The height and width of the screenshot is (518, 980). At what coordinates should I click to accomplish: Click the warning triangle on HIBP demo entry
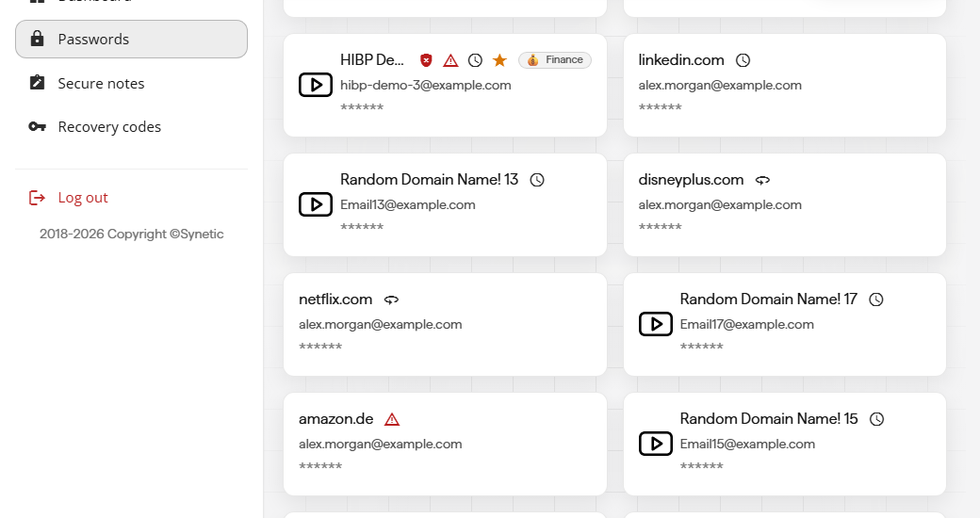point(450,60)
